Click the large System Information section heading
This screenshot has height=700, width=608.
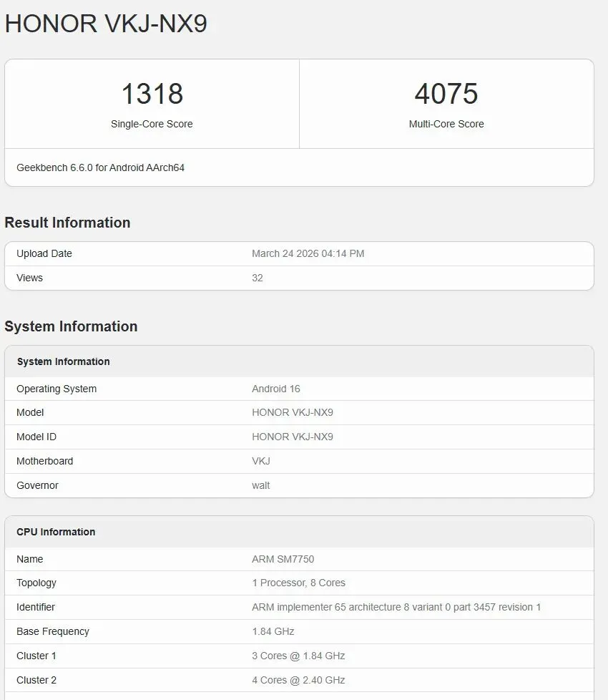click(x=71, y=326)
